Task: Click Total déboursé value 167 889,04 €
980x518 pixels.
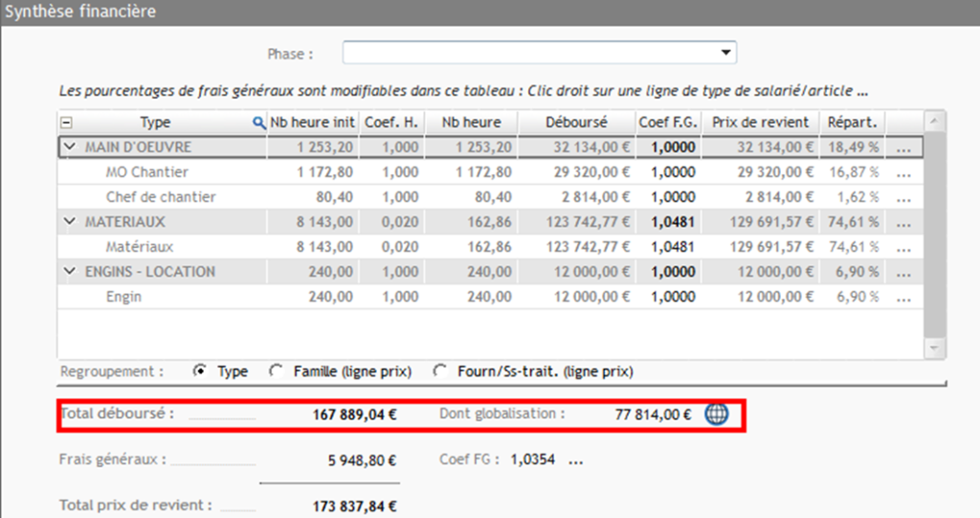Action: (354, 415)
